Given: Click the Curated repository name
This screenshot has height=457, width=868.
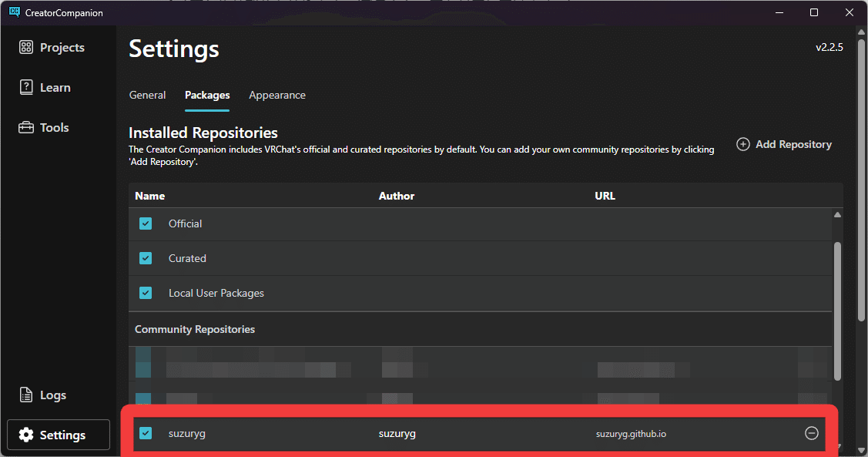Looking at the screenshot, I should click(187, 259).
